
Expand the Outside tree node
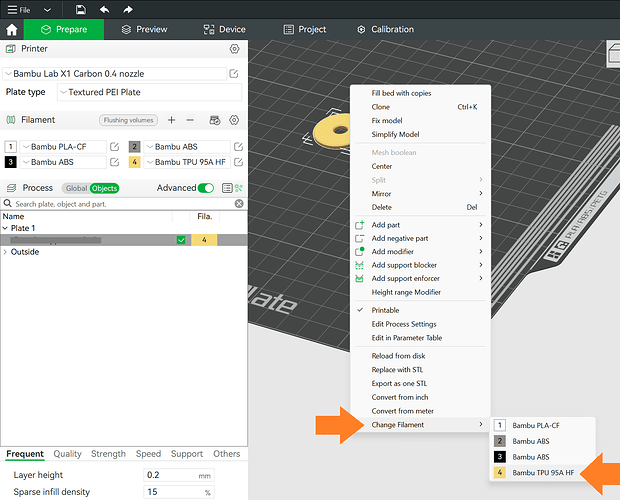click(x=5, y=252)
